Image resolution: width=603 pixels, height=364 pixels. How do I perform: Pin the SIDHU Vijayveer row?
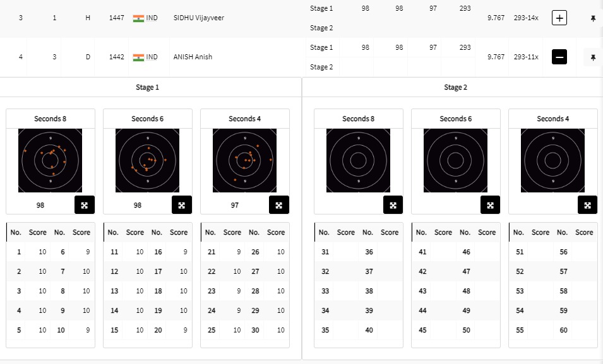592,19
